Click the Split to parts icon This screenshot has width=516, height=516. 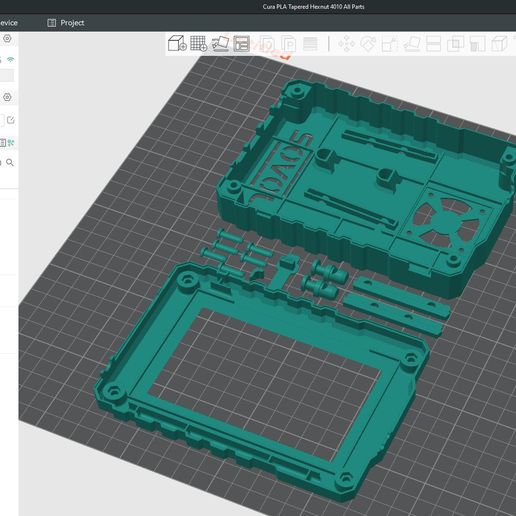(289, 44)
